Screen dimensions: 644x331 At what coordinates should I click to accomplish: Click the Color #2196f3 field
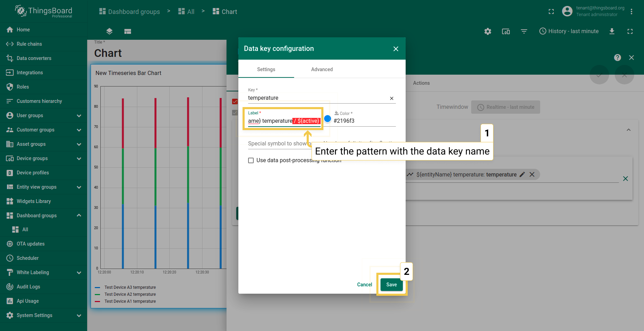[365, 121]
